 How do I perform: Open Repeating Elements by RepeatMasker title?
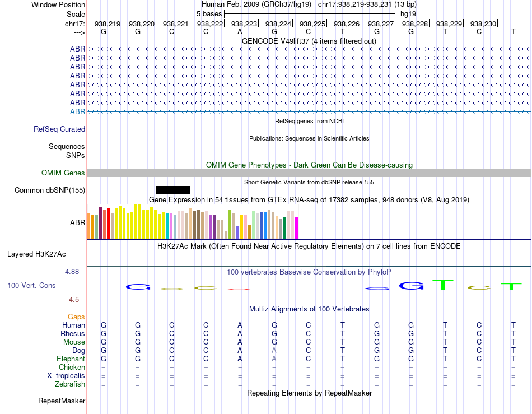click(309, 393)
